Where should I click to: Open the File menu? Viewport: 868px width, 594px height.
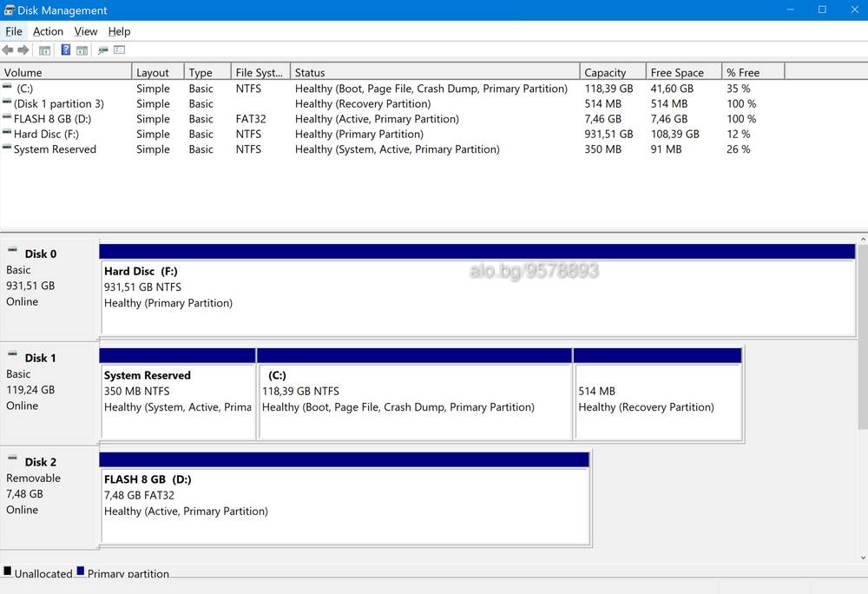(x=14, y=31)
